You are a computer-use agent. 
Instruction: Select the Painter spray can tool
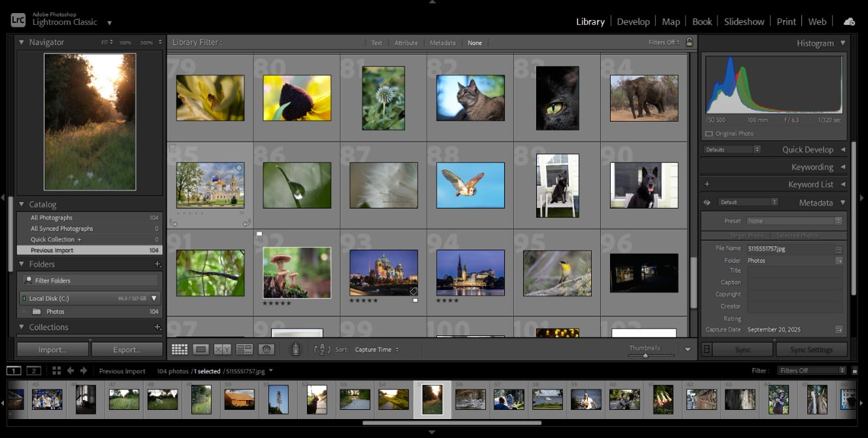pos(295,350)
